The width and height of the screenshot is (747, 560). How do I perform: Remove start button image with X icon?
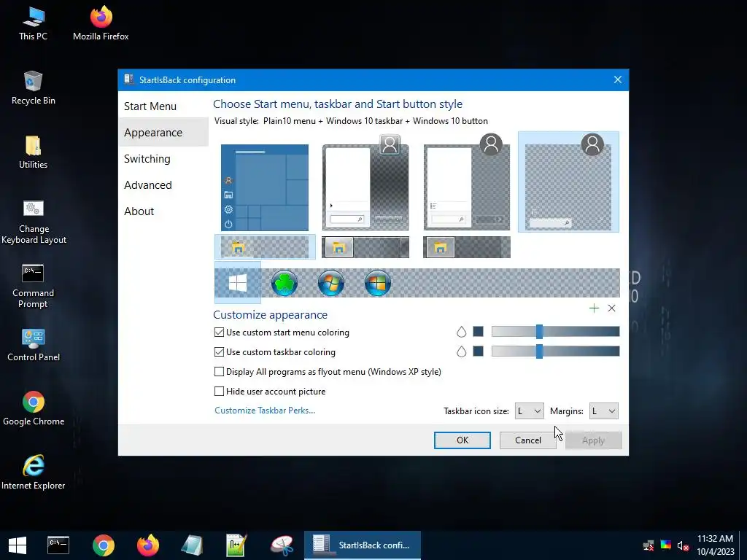coord(612,308)
